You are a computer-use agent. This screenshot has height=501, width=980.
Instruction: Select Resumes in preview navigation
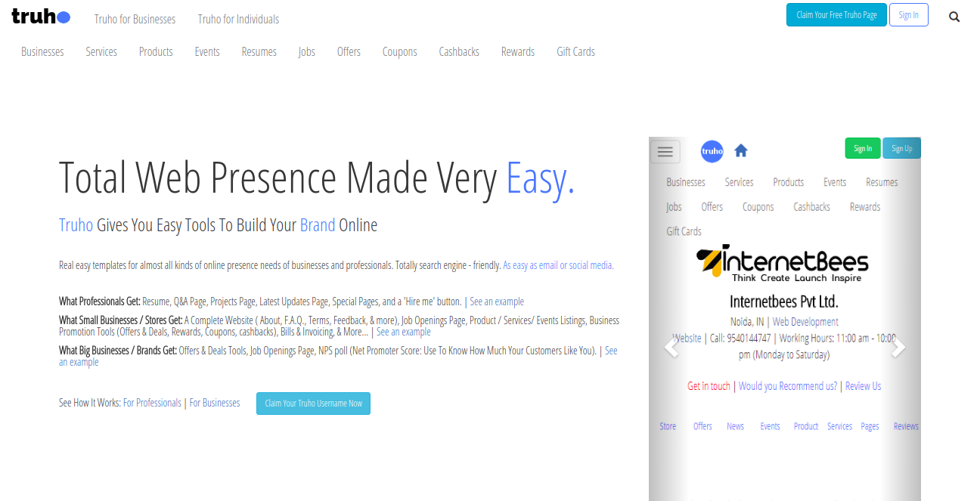tap(882, 182)
